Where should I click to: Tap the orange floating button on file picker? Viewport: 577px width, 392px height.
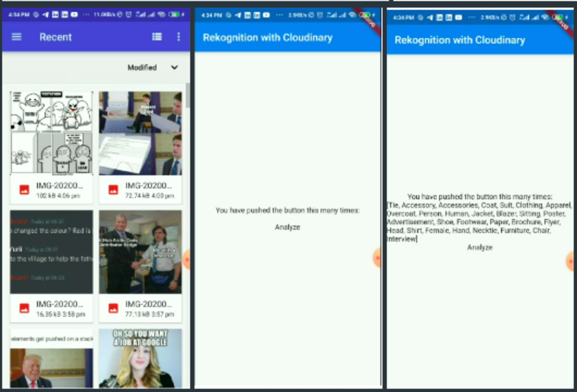pos(186,260)
